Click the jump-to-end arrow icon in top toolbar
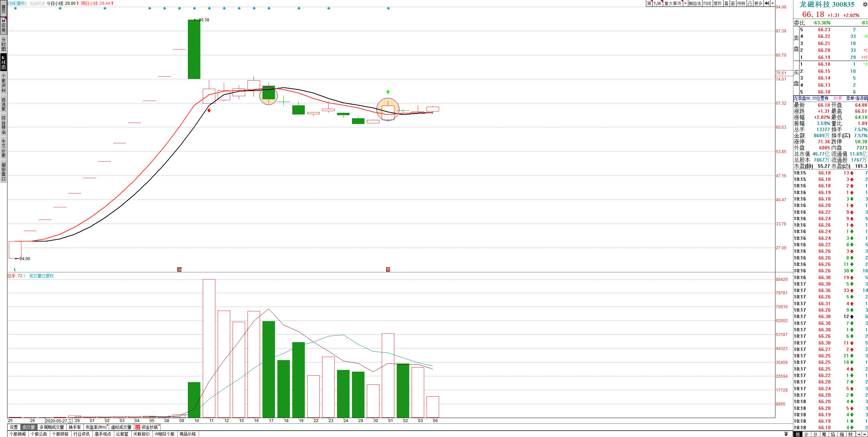 pos(767,3)
